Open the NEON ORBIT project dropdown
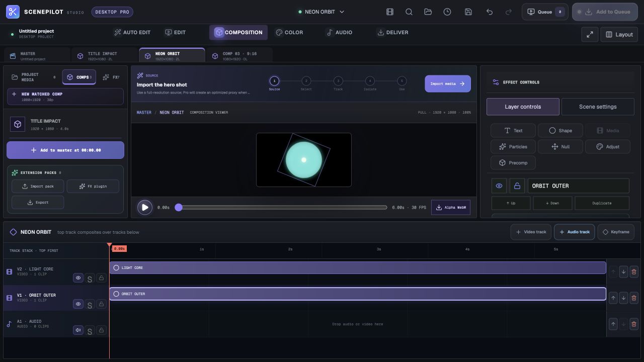Image resolution: width=644 pixels, height=362 pixels. pos(321,12)
